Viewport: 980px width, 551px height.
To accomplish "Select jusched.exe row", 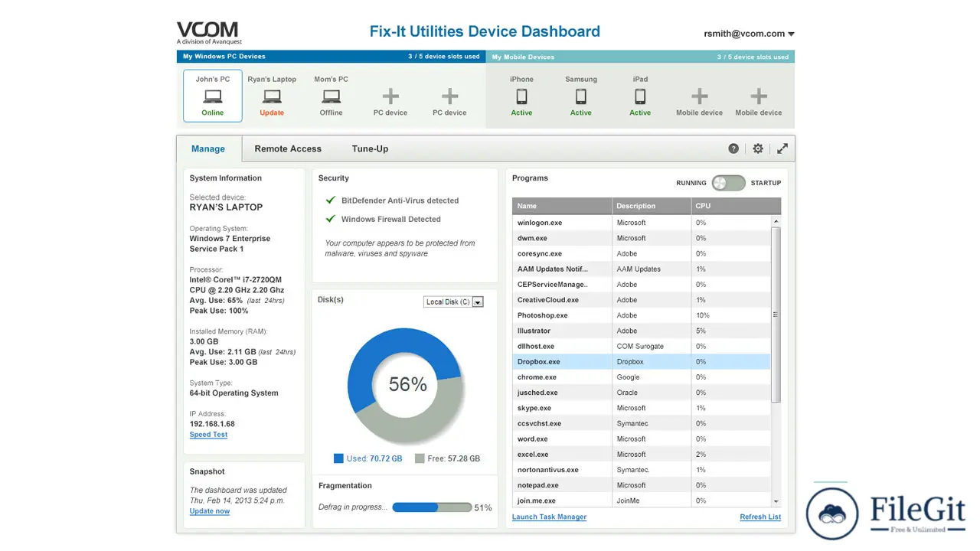I will click(642, 393).
